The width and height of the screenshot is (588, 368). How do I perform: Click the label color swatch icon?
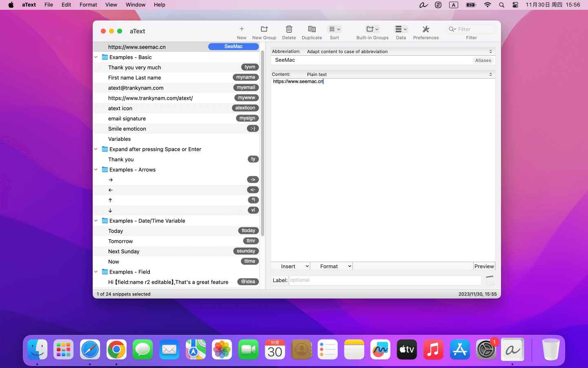(x=490, y=280)
